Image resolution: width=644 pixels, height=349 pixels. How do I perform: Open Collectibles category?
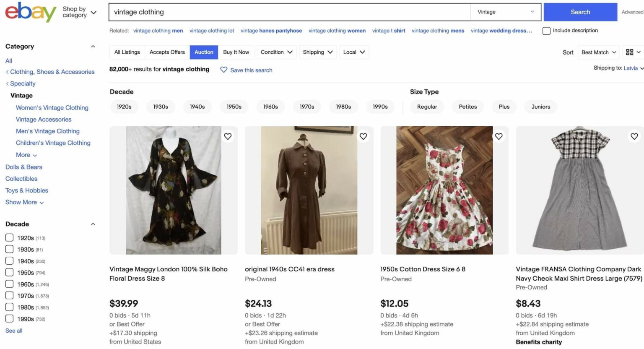point(21,179)
